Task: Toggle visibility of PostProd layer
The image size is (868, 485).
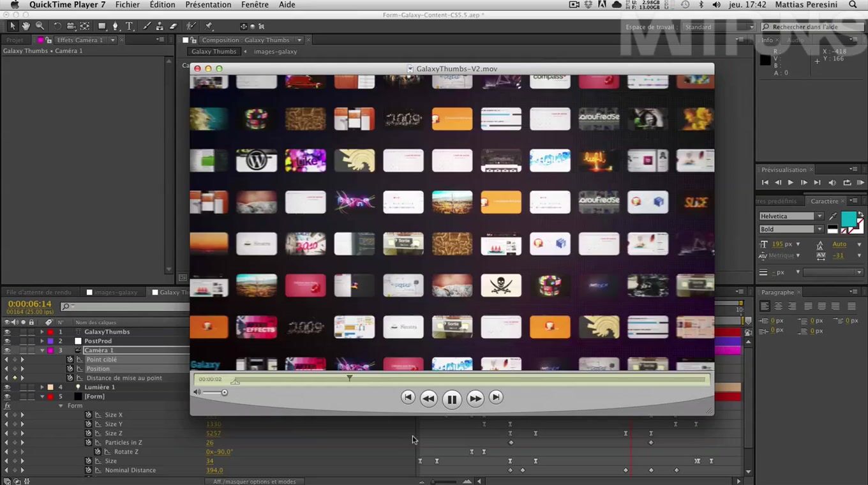Action: pyautogui.click(x=8, y=341)
